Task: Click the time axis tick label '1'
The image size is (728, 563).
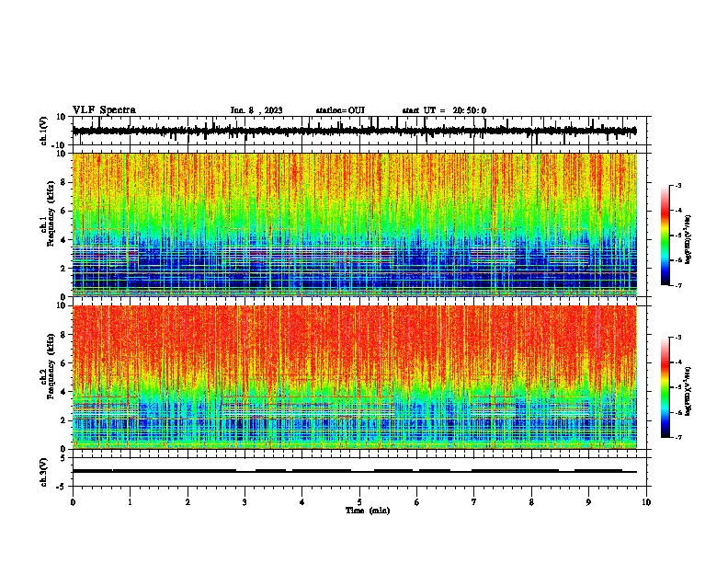Action: pos(130,502)
